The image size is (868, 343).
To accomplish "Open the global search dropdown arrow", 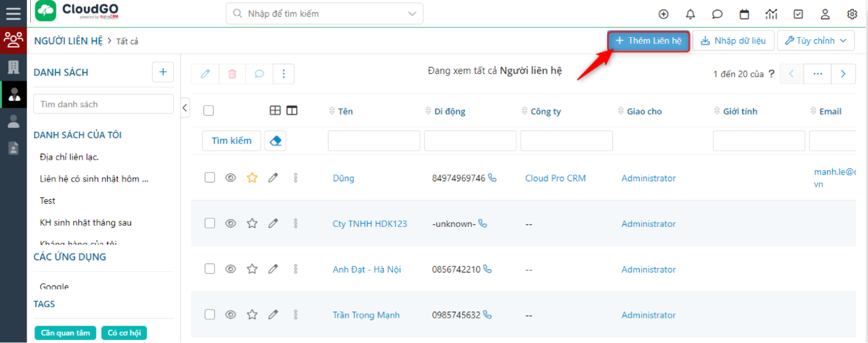I will point(412,13).
